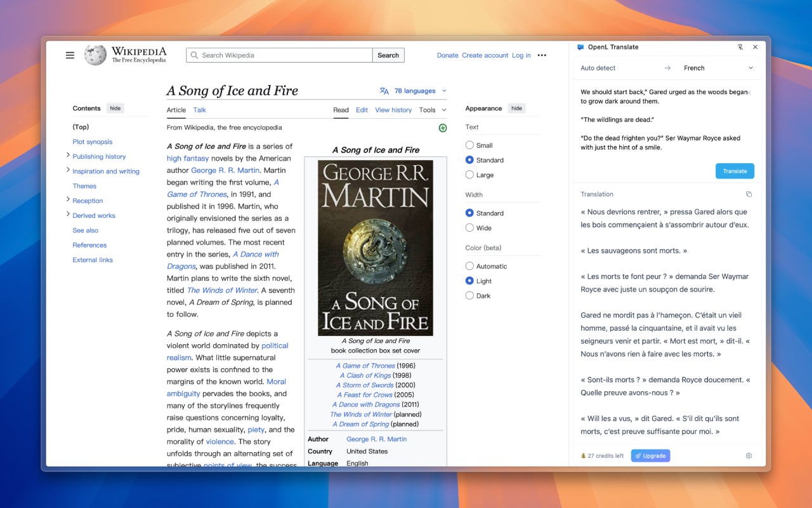Image resolution: width=812 pixels, height=508 pixels.
Task: Open OpenL Translate settings gear
Action: (749, 456)
